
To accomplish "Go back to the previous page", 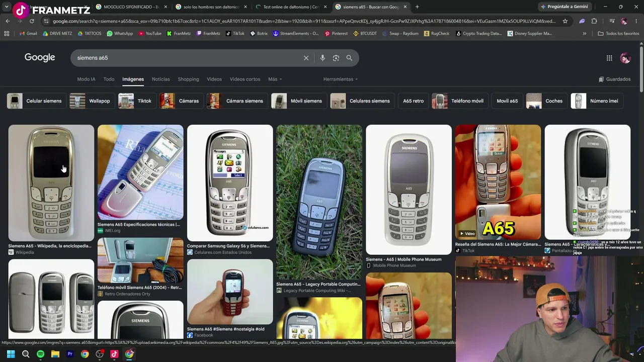I will [8, 21].
